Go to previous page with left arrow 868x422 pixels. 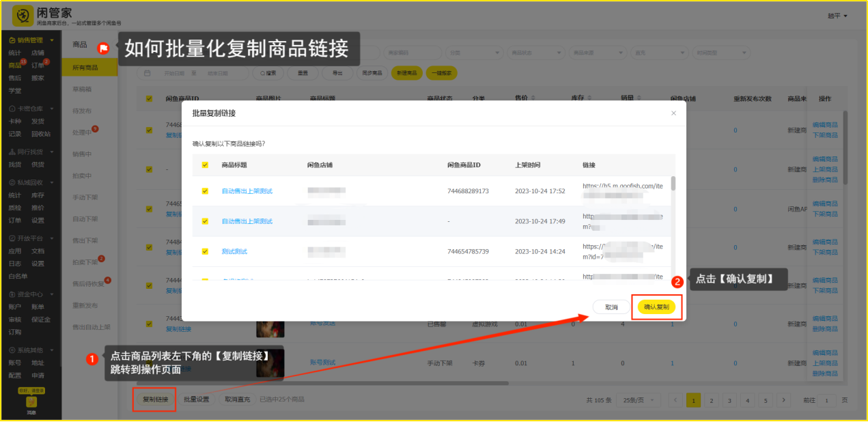pyautogui.click(x=675, y=400)
